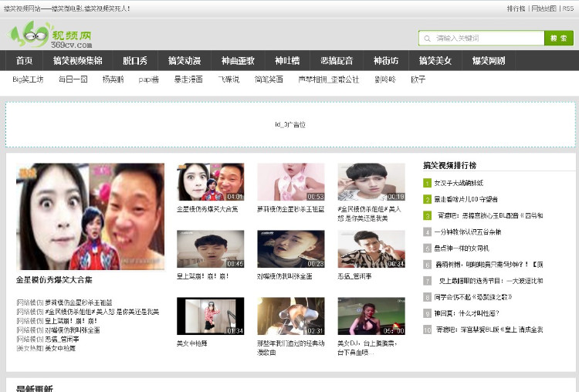579x392 pixels.
Task: Open the 网站地图 link
Action: [x=543, y=8]
